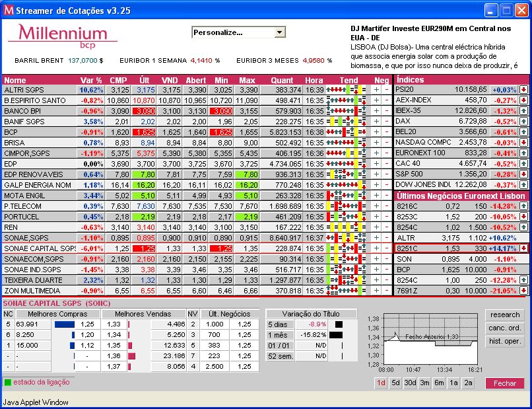Image resolution: width=532 pixels, height=409 pixels.
Task: Click the plus icon in ALTRI SGPS row
Action: [376, 90]
